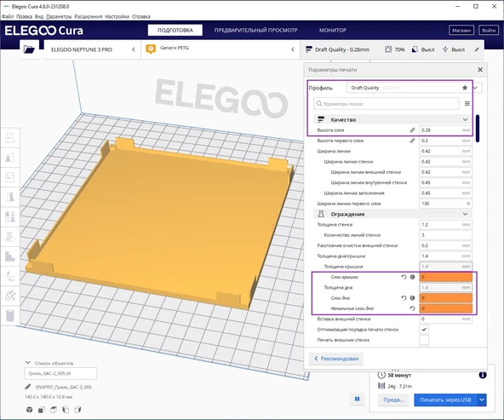Viewport: 504px width, 420px height.
Task: Click the star icon beside Draft Quality profile
Action: coord(465,88)
